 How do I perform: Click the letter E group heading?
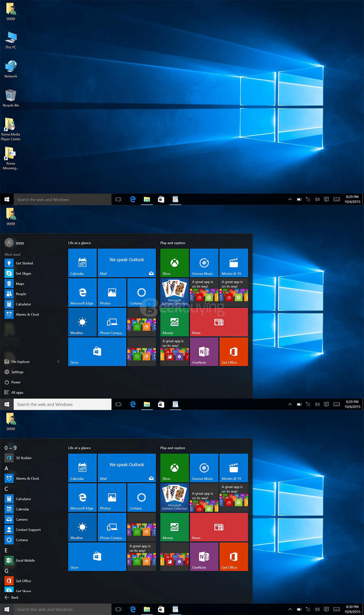6,550
